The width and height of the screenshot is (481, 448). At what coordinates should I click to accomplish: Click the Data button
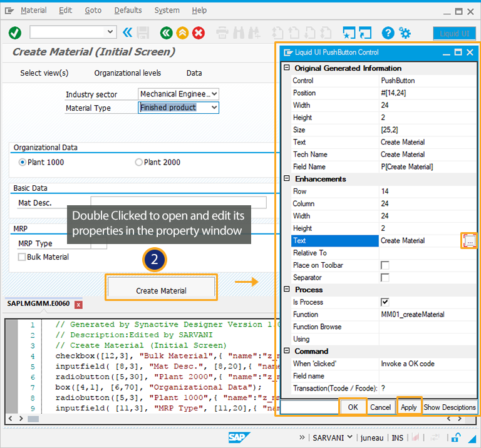tap(194, 73)
